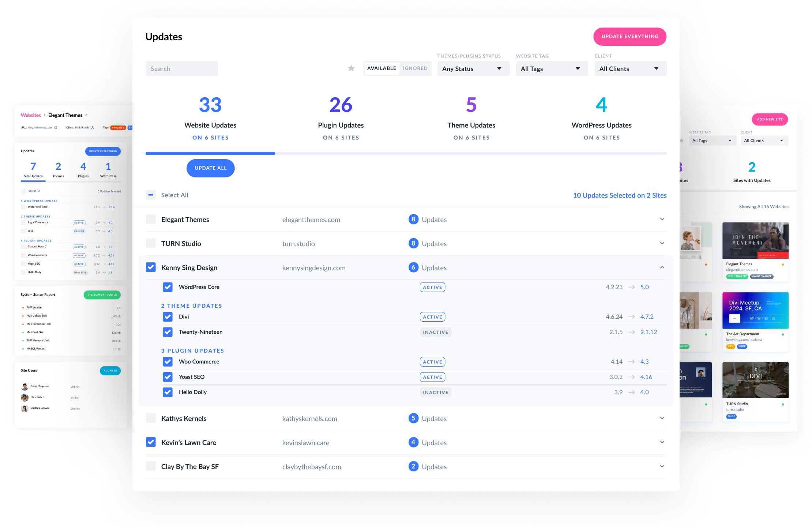Click the ADD NEW SITE icon button
Viewport: 812px width, 527px height.
point(769,119)
